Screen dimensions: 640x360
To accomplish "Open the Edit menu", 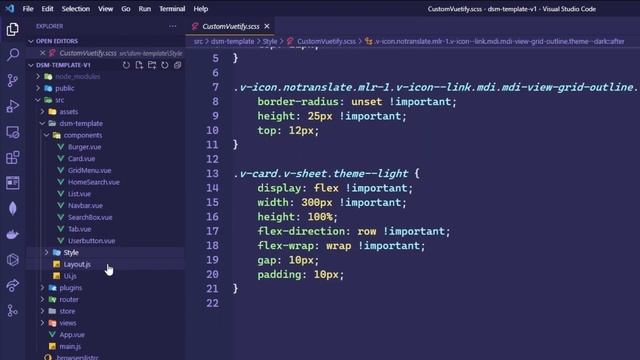I will (47, 9).
